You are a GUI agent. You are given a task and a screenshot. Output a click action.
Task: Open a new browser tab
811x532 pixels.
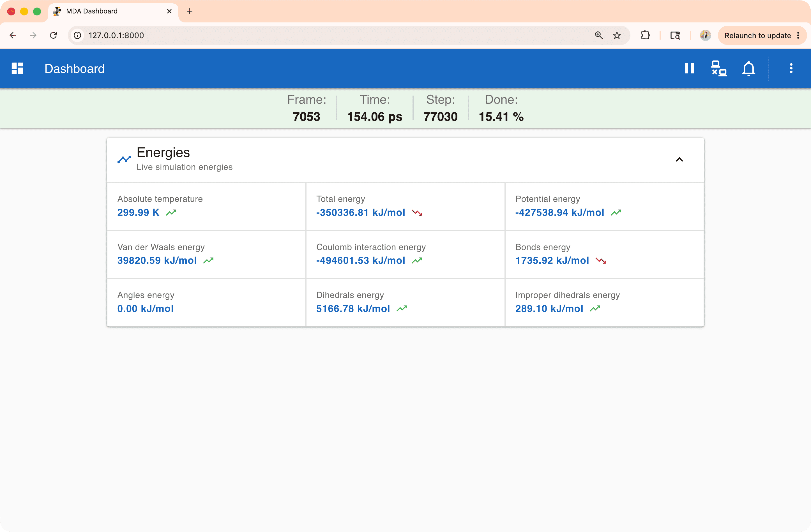point(190,11)
